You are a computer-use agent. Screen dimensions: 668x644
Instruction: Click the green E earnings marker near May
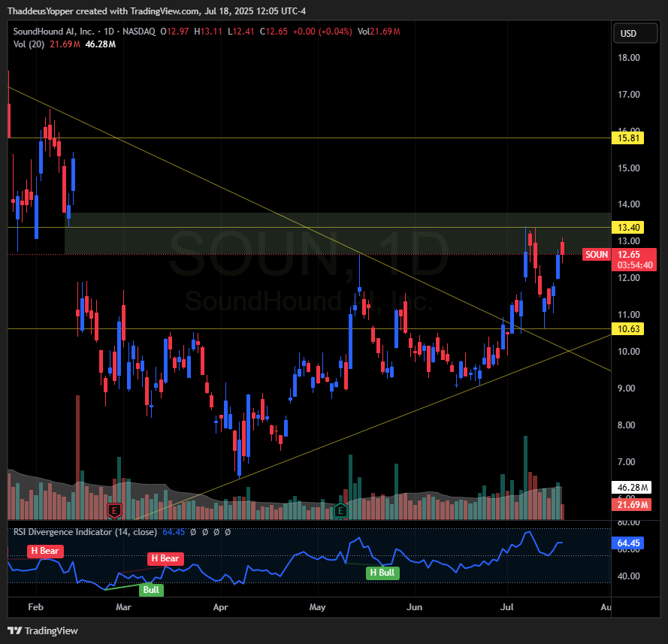[x=340, y=509]
